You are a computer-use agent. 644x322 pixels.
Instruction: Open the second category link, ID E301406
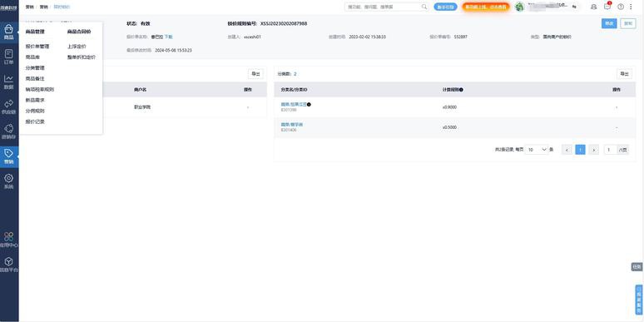click(x=291, y=125)
